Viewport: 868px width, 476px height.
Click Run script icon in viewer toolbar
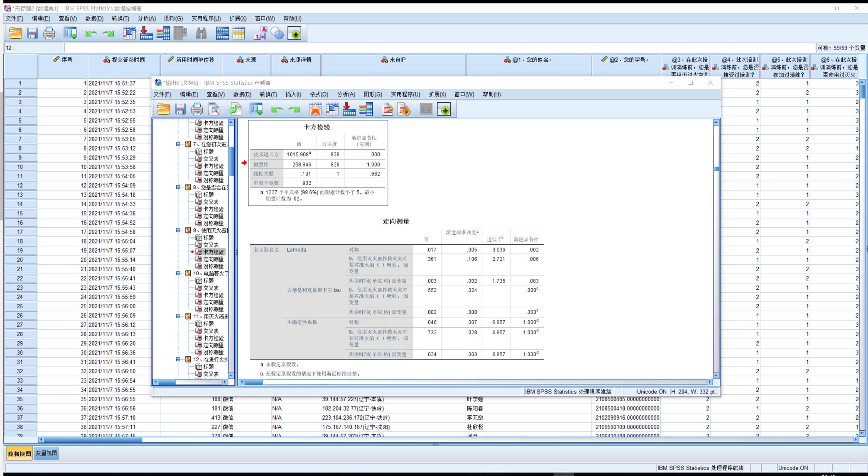click(404, 109)
